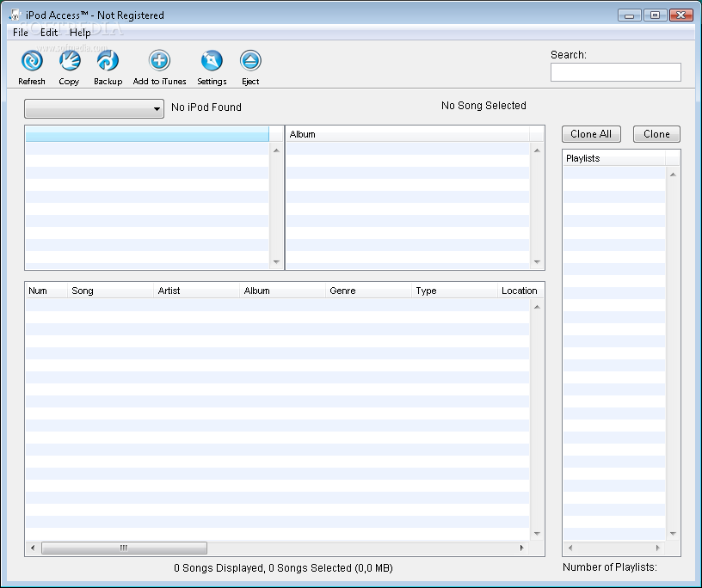Open the Backup tool
Screen dimensions: 702x588
coord(108,62)
